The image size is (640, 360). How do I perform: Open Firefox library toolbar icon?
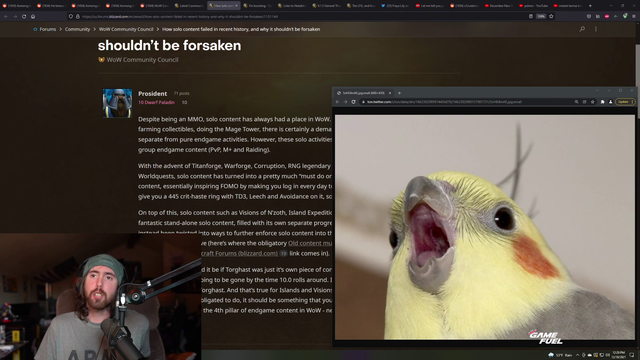pos(598,16)
